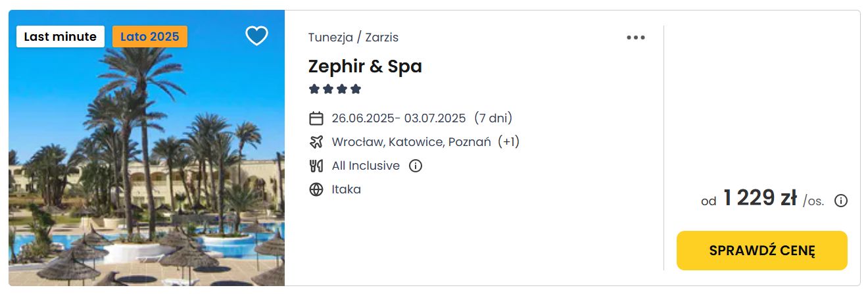This screenshot has height=294, width=868.
Task: Click the four-star hotel rating
Action: [x=335, y=89]
